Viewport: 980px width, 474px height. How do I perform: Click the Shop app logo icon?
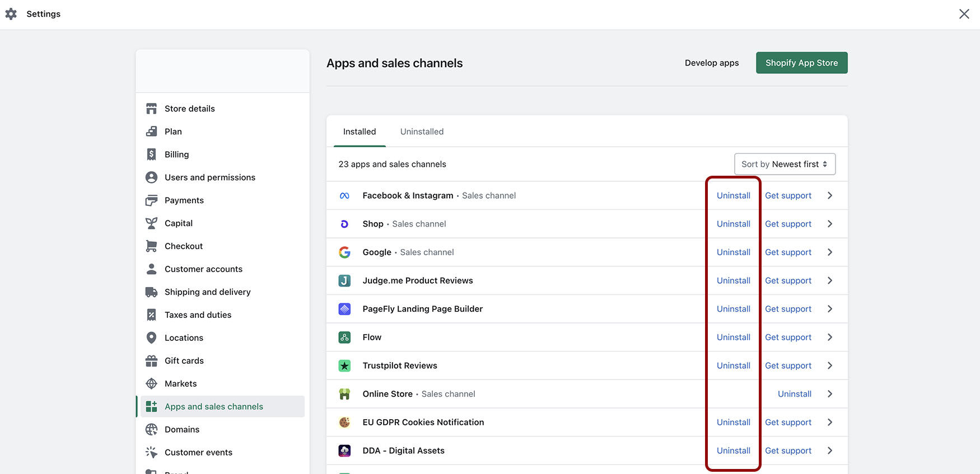(344, 224)
